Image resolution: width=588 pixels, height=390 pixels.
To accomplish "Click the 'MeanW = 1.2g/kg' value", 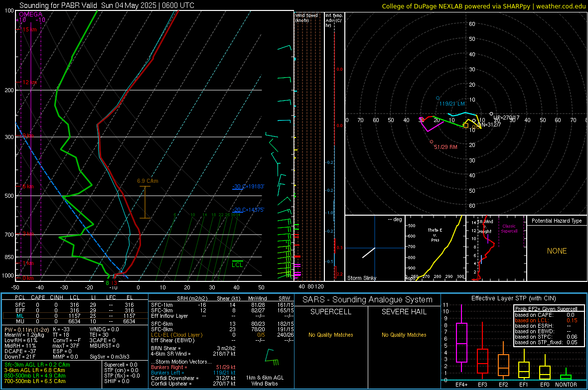I will click(24, 335).
